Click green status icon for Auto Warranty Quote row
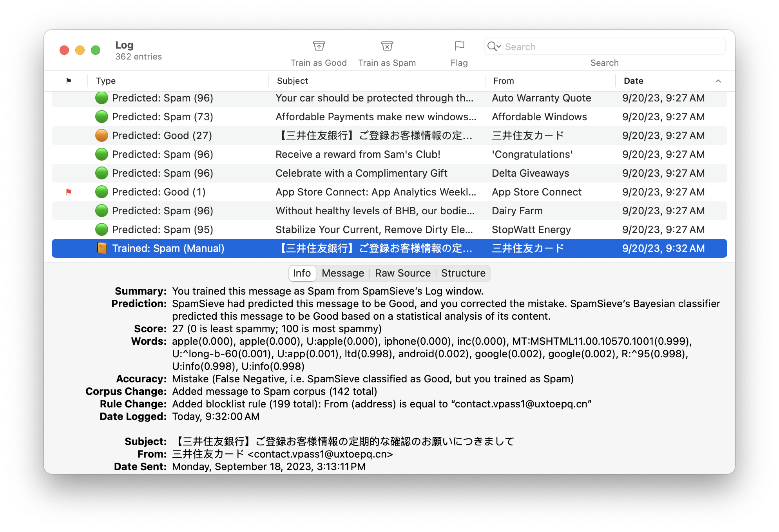The height and width of the screenshot is (532, 779). tap(101, 98)
